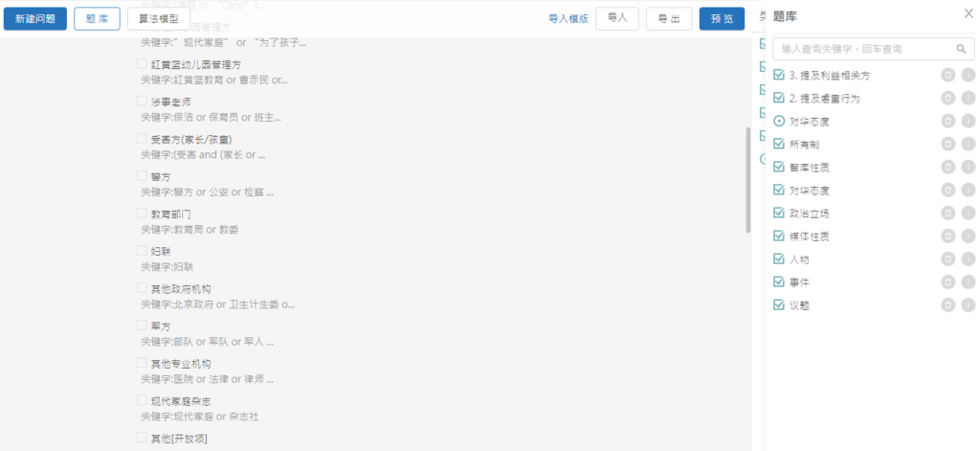Select the 对华态度 radio-style item
The width and height of the screenshot is (980, 451).
(778, 121)
